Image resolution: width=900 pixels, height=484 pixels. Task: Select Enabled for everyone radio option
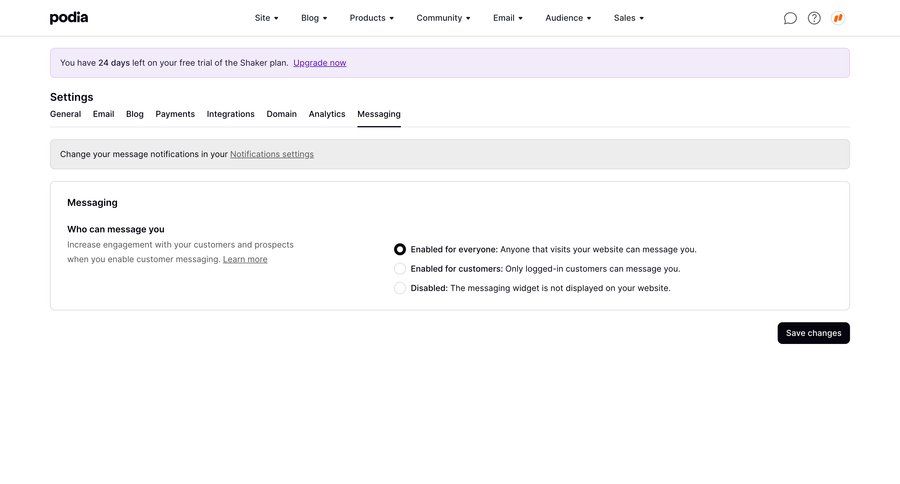(400, 249)
